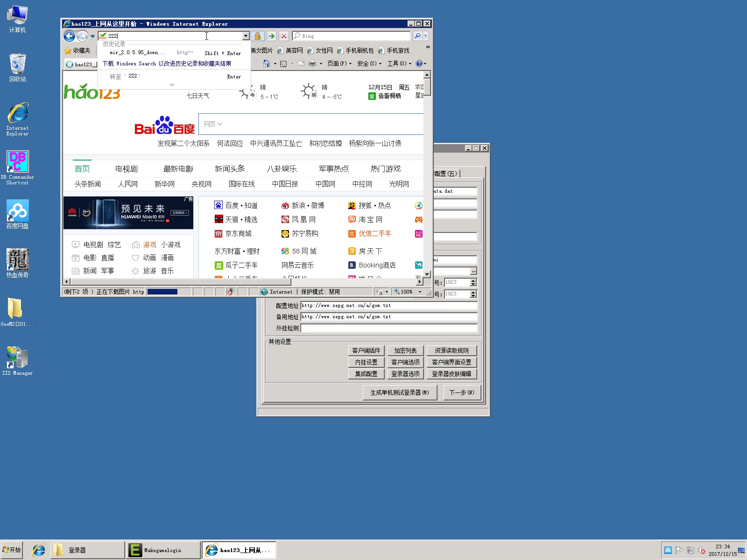Click the 新浪·微博 site icon
Image resolution: width=747 pixels, height=560 pixels.
coord(285,205)
